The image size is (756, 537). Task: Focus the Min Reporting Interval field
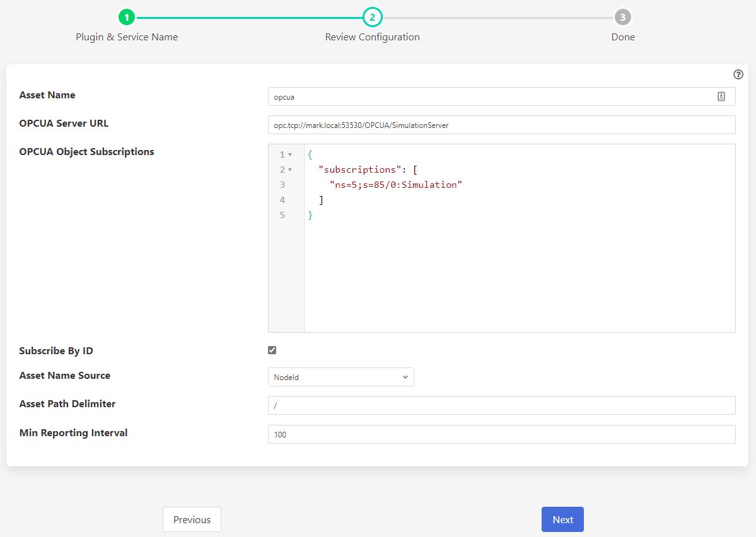click(501, 434)
